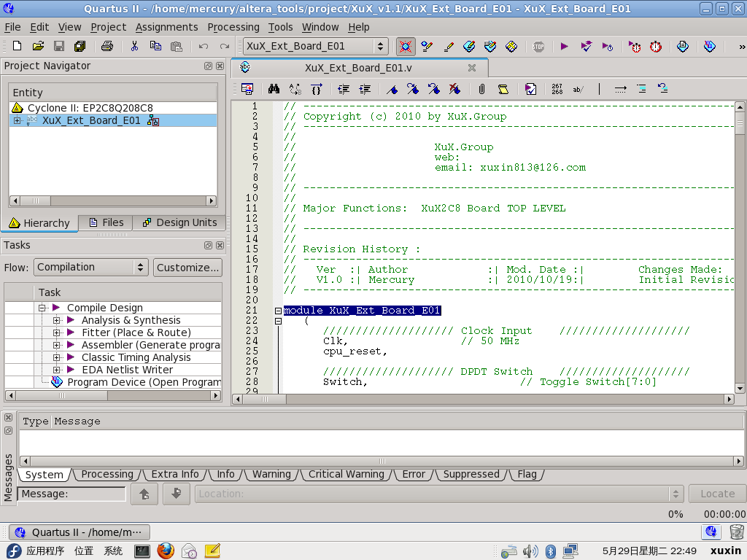
Task: Switch to the Design Units tab
Action: pyautogui.click(x=180, y=222)
